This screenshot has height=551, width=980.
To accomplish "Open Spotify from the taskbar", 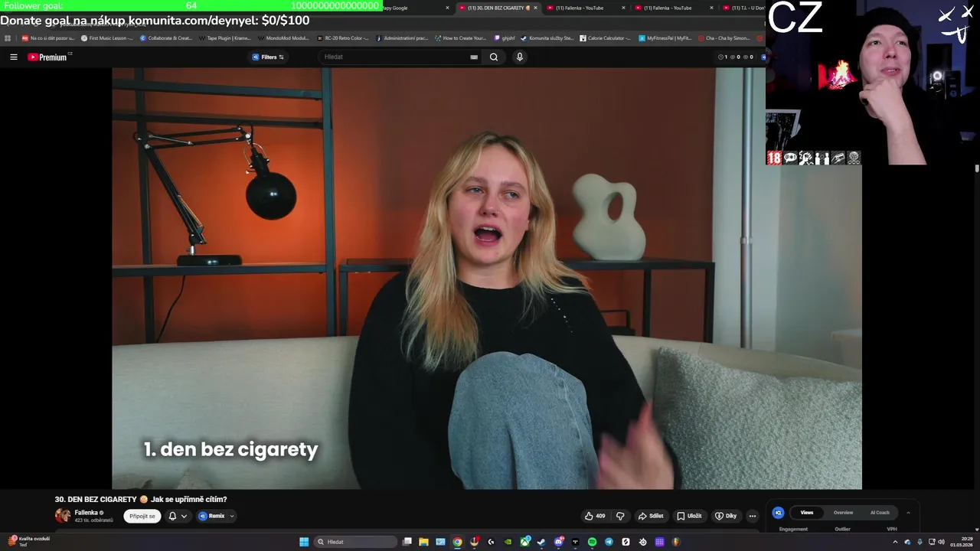I will coord(592,542).
